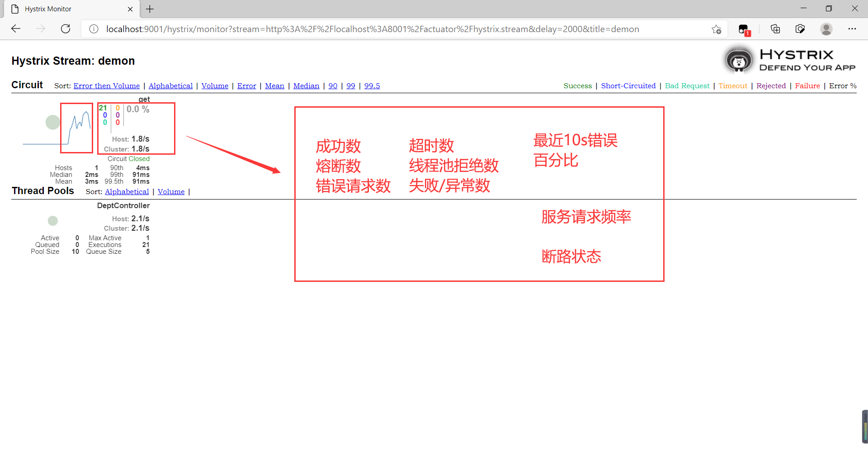Sort circuits by Median
Viewport: 868px width, 466px height.
click(x=306, y=86)
